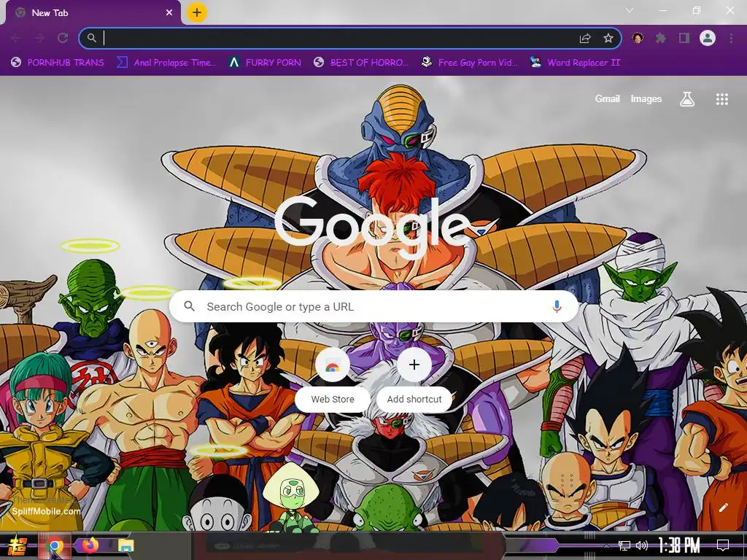The height and width of the screenshot is (560, 747).
Task: Share this page from the address bar
Action: pyautogui.click(x=585, y=38)
